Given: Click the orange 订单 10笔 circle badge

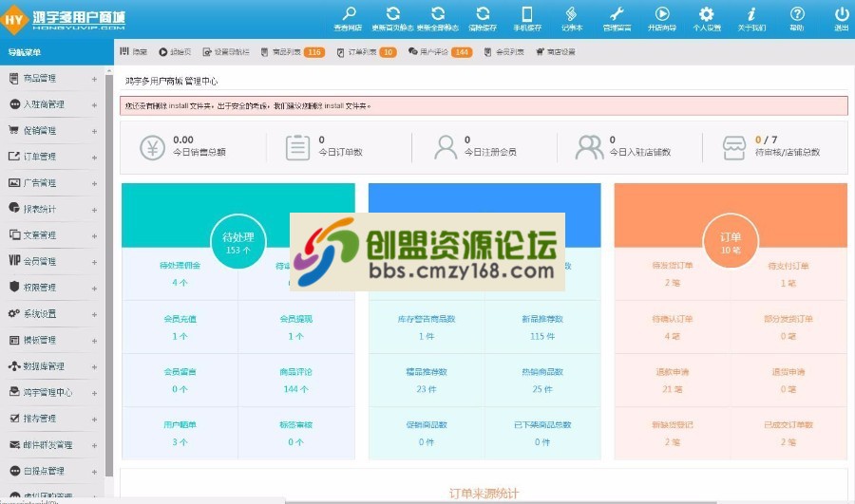Looking at the screenshot, I should pos(731,241).
